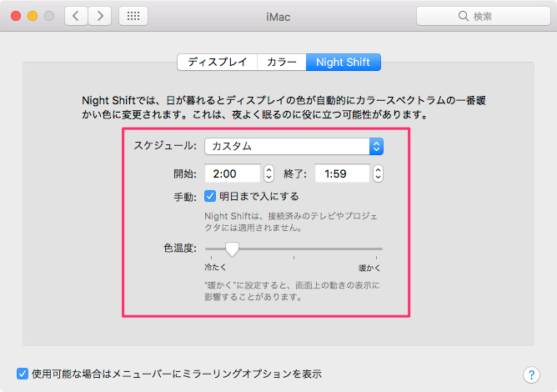Click the end time stepper arrows
The image size is (557, 392).
point(378,173)
